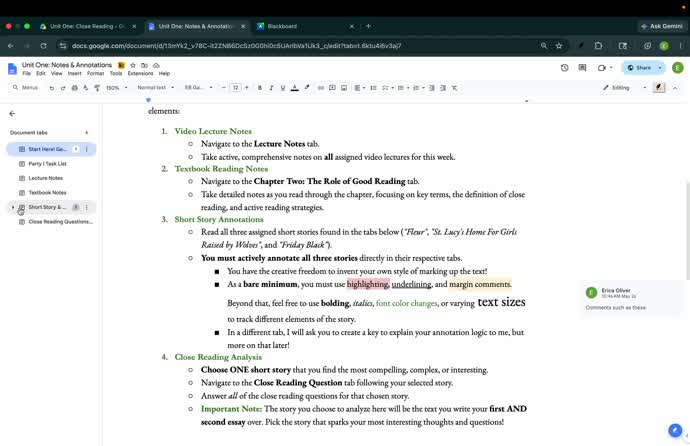690x446 pixels.
Task: Run spelling and grammar check
Action: [x=85, y=88]
